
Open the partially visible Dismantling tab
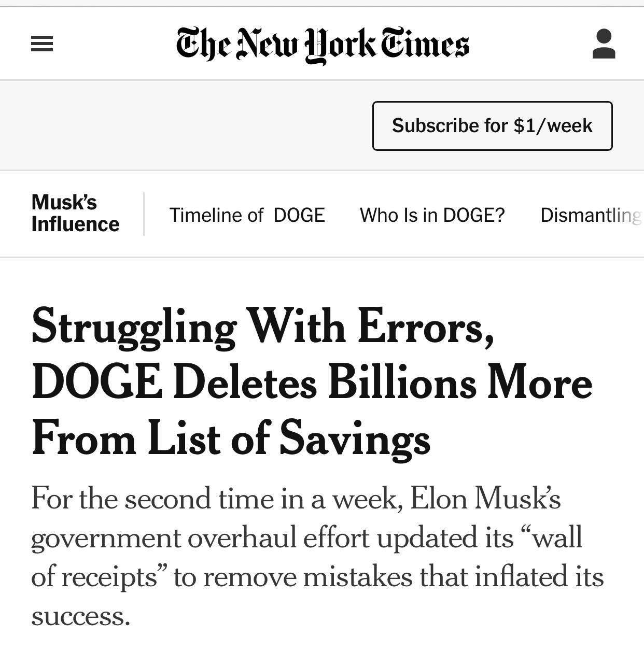tap(590, 215)
